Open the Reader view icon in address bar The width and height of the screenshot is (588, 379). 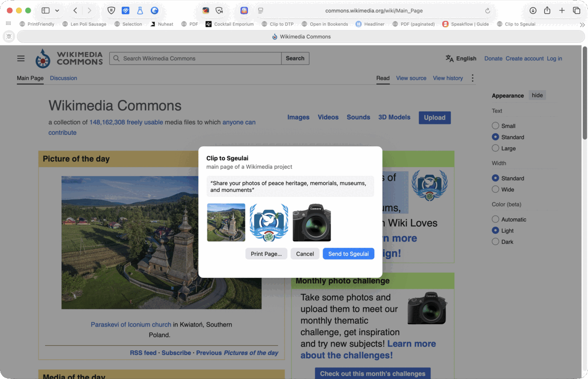(x=261, y=10)
